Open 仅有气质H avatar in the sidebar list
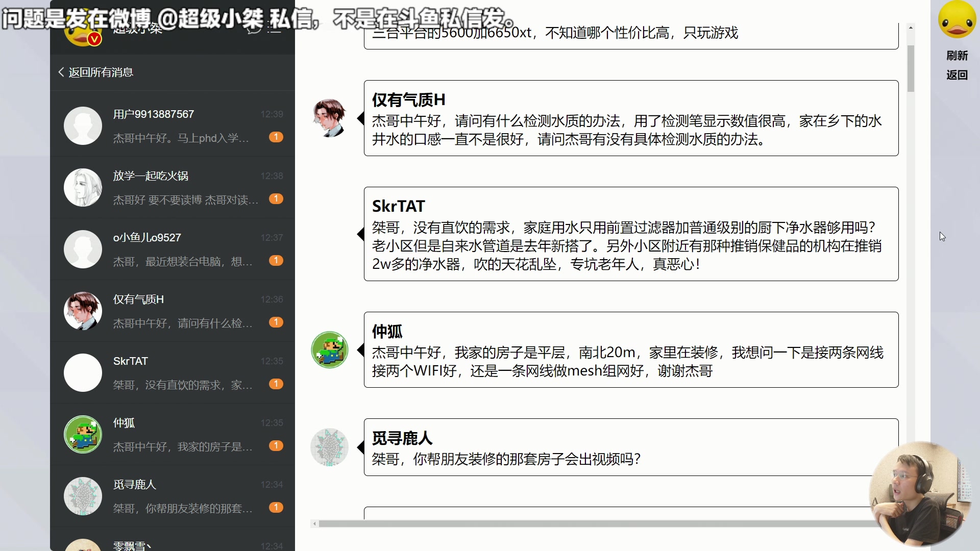This screenshot has width=980, height=551. [83, 311]
